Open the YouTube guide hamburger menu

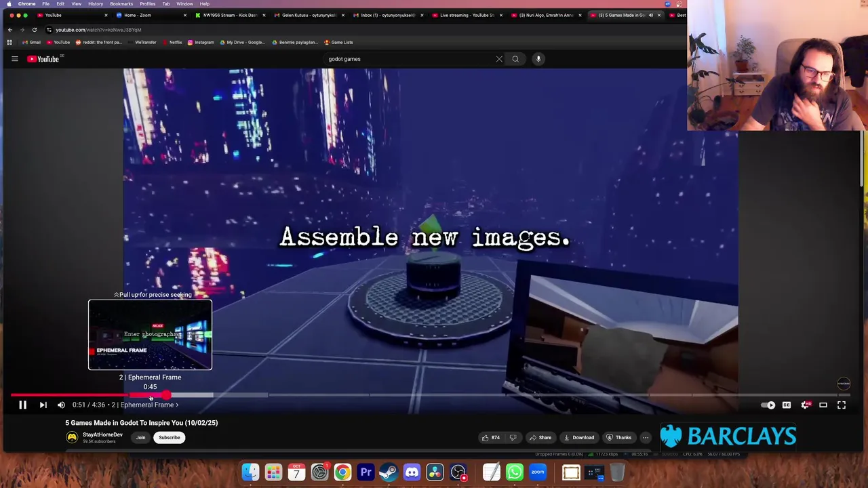pyautogui.click(x=14, y=59)
